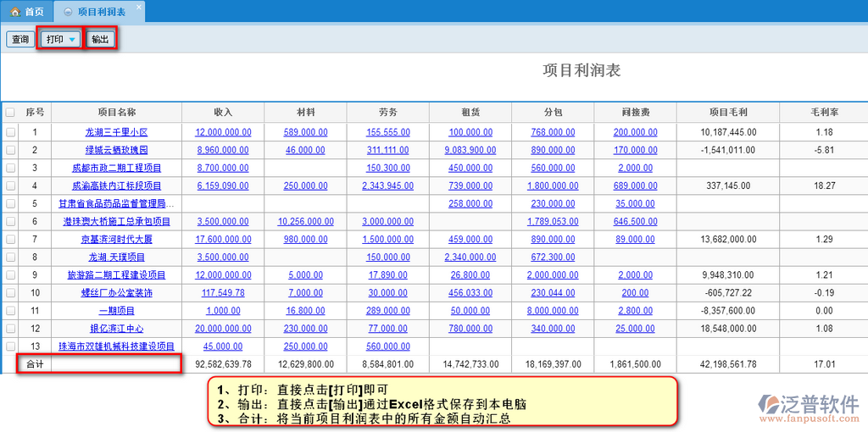The image size is (868, 432).
Task: Select the checkbox for row 12
Action: (10, 328)
